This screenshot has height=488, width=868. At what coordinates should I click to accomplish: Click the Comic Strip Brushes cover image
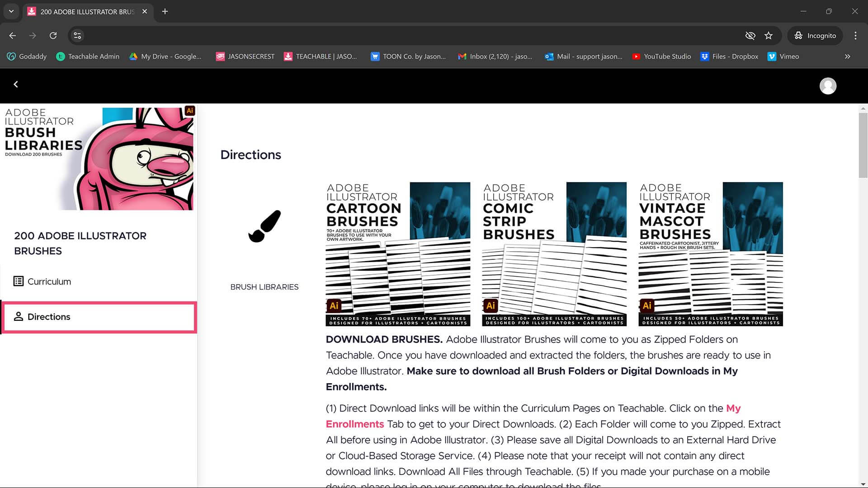pyautogui.click(x=554, y=254)
